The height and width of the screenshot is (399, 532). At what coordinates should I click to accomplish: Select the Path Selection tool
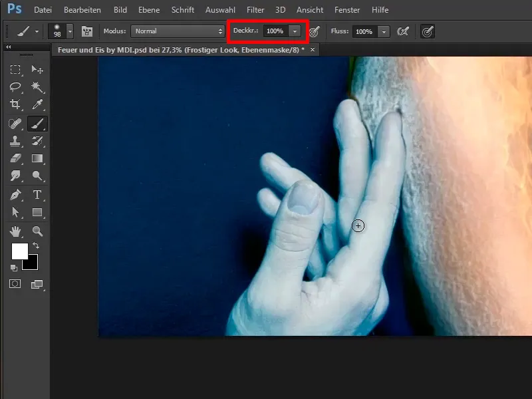click(x=15, y=212)
